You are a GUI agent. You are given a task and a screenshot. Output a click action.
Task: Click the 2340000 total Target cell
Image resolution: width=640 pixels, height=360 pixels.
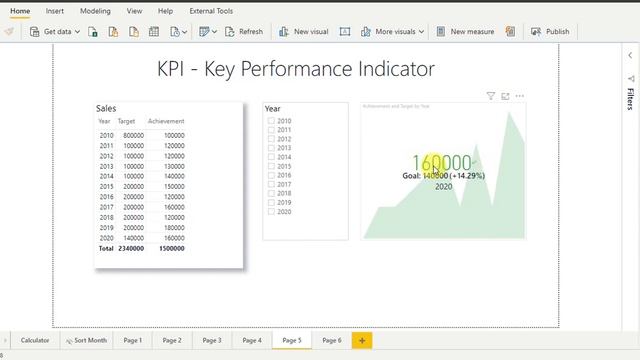click(131, 248)
